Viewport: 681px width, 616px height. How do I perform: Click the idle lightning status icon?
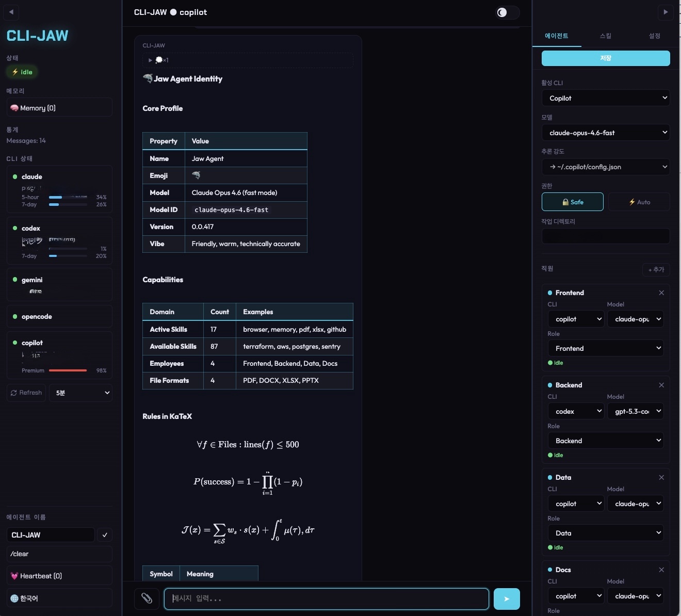tap(15, 72)
